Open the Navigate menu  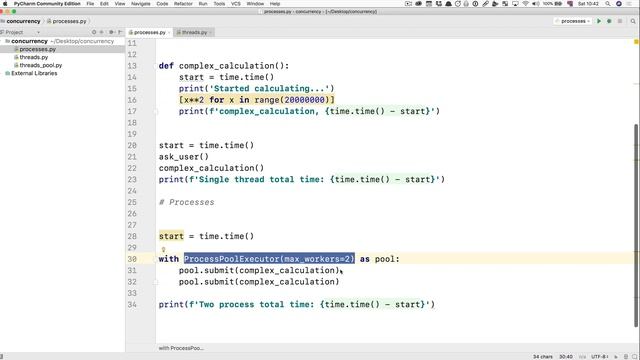point(141,4)
